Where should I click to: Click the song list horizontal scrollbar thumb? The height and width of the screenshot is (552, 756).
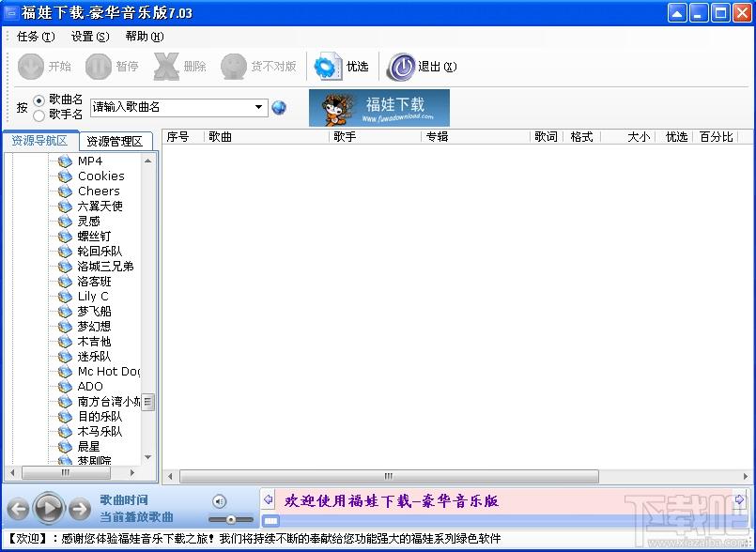pos(389,476)
